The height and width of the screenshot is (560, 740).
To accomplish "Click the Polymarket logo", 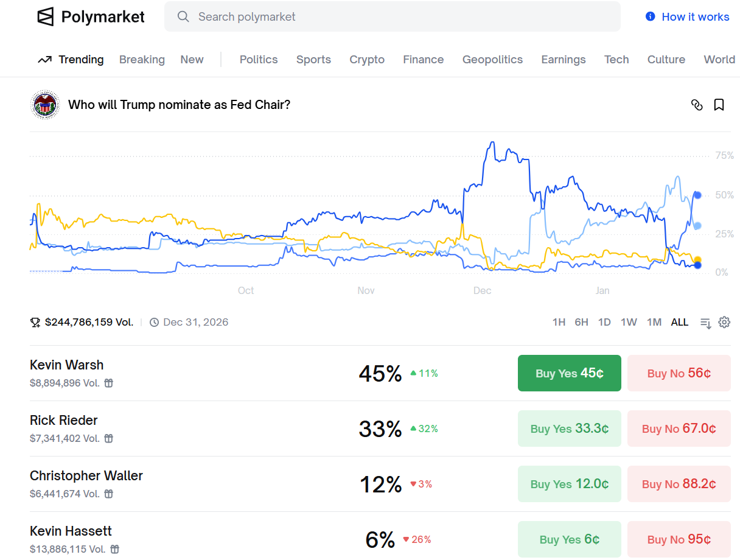I will pyautogui.click(x=91, y=17).
